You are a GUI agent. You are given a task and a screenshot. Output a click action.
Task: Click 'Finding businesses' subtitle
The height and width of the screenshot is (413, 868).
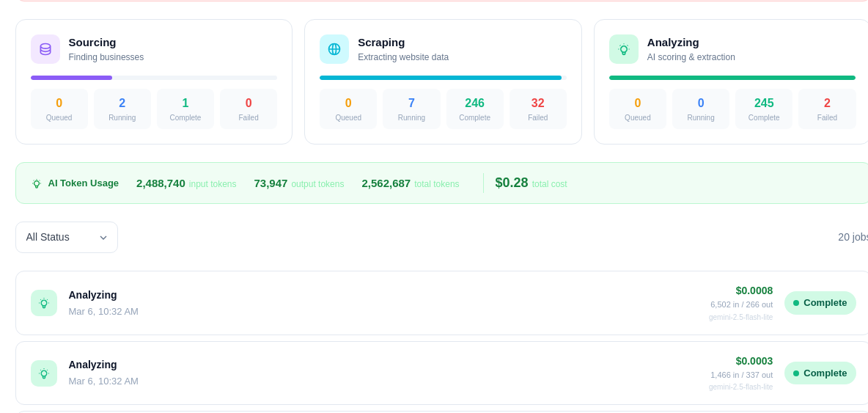pyautogui.click(x=106, y=57)
